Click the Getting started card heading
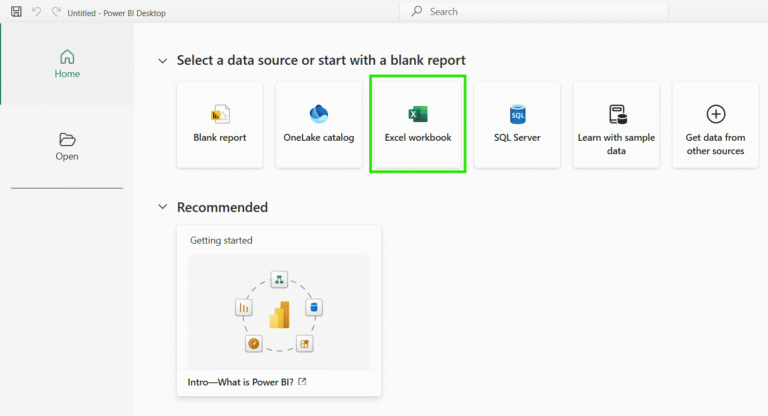This screenshot has height=416, width=768. pos(221,240)
